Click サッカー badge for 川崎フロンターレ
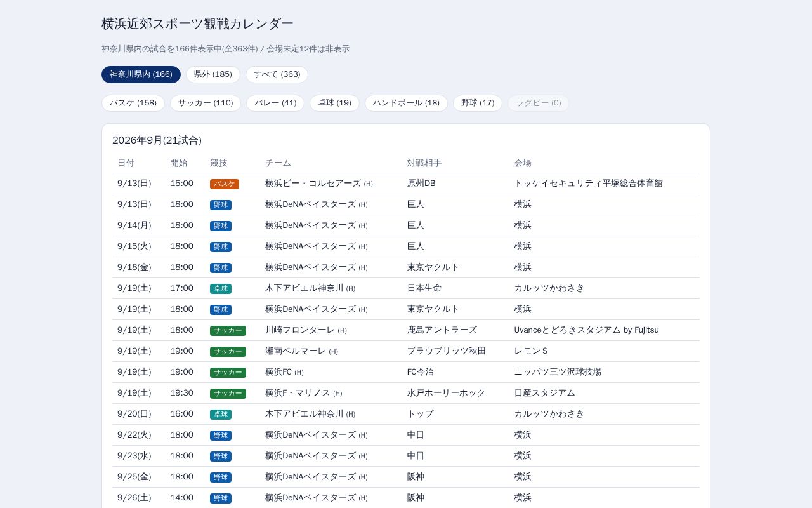 [228, 331]
